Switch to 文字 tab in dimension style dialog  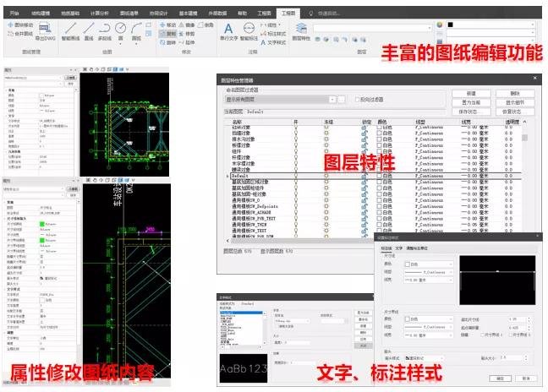[399, 248]
